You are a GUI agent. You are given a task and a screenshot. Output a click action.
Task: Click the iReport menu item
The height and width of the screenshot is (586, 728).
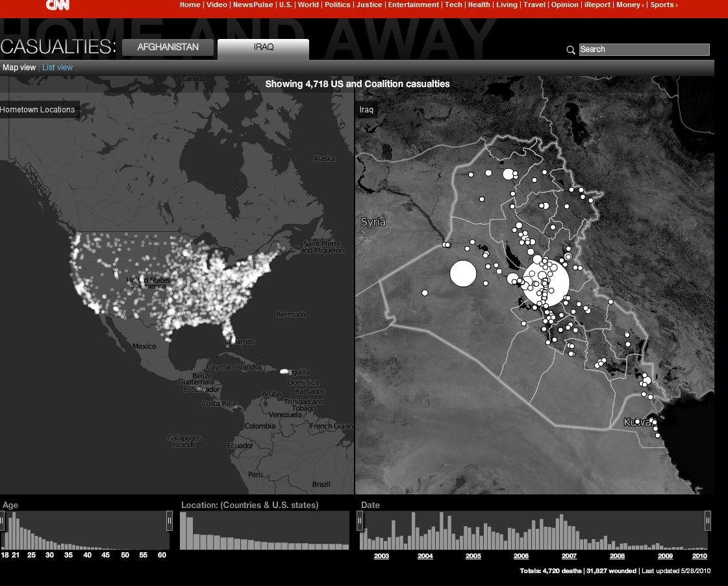pyautogui.click(x=597, y=5)
